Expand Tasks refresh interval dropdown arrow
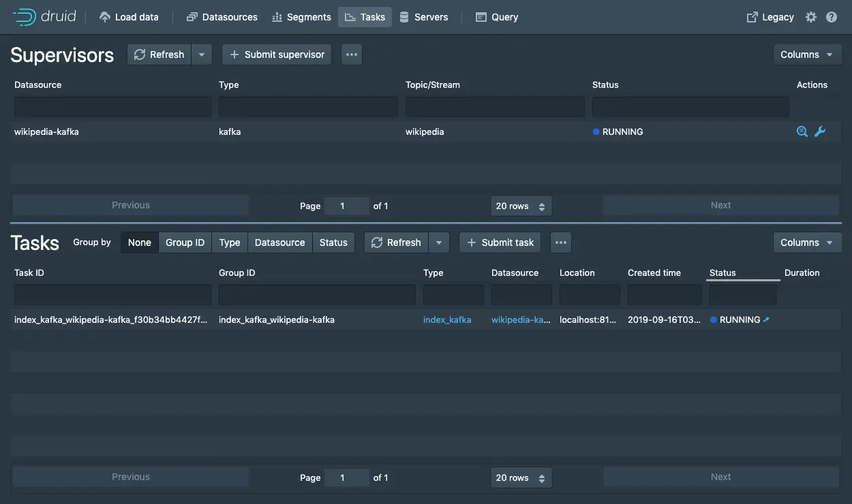This screenshot has height=504, width=852. coord(439,242)
